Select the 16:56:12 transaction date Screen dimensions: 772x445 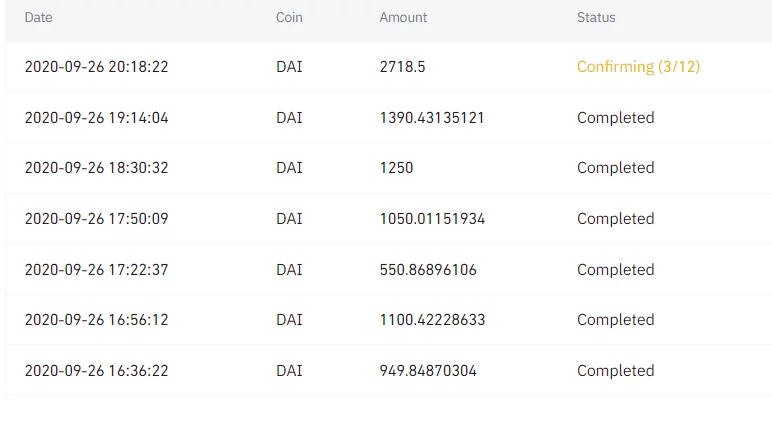click(x=96, y=320)
